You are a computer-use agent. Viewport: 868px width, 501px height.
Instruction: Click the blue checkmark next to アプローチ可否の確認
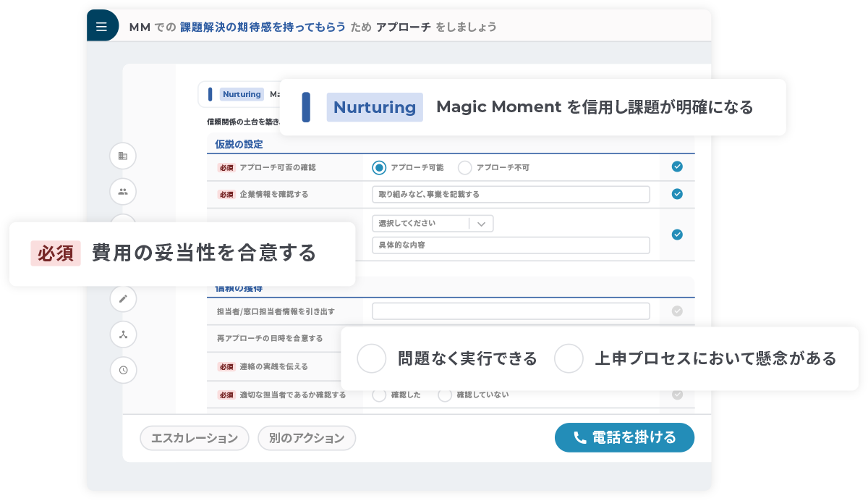[x=677, y=167]
